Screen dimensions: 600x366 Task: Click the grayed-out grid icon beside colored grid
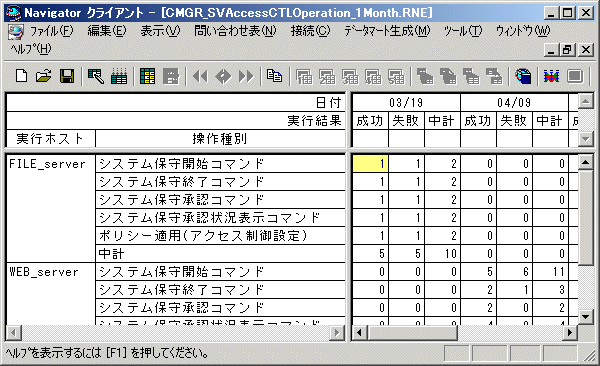pos(171,76)
